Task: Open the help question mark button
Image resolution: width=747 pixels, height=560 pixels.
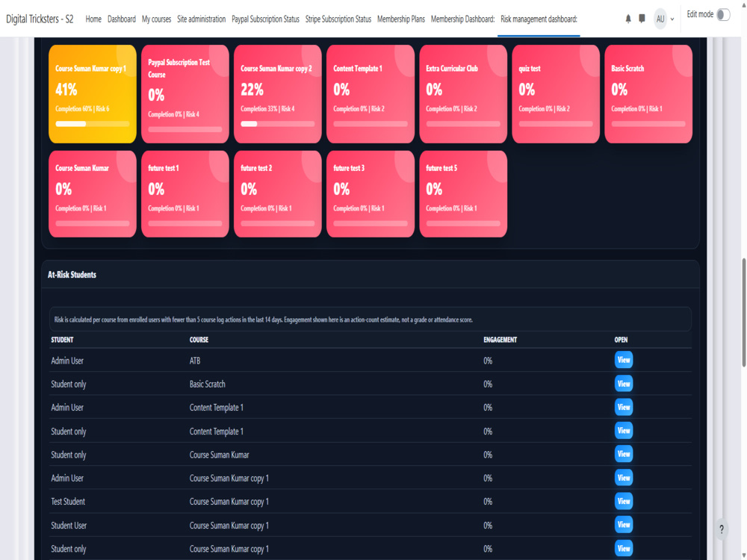Action: (x=722, y=529)
